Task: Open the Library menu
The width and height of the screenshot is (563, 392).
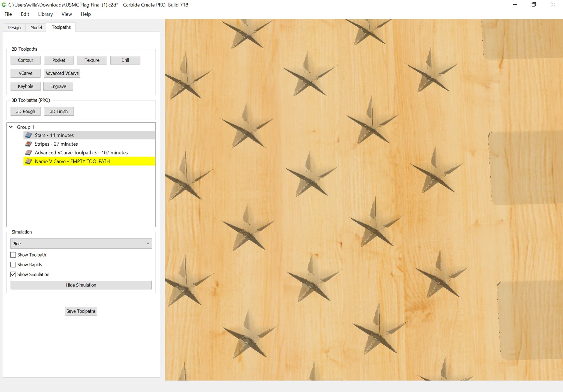Action: point(45,14)
